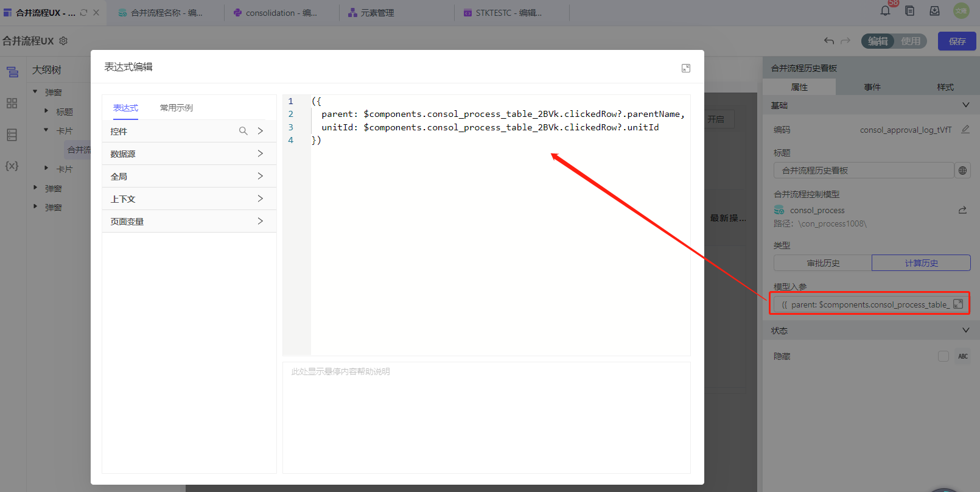980x492 pixels.
Task: Click the settings gear next to 合并流程UX
Action: tap(63, 41)
